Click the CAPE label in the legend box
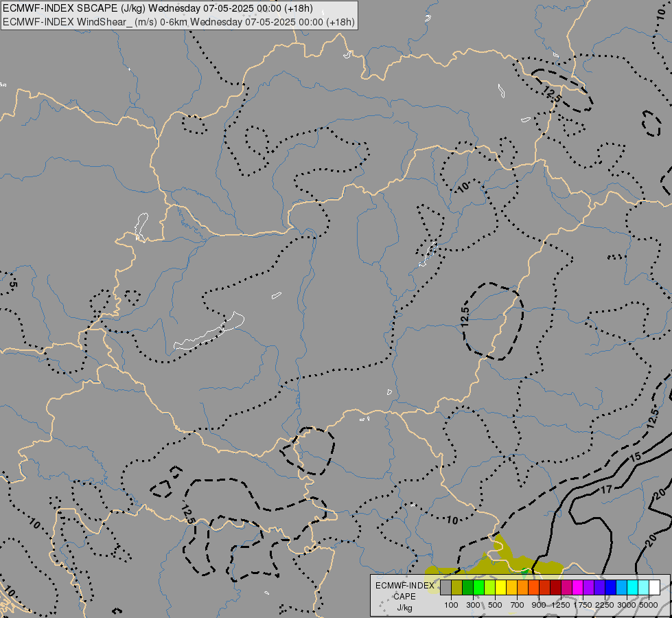This screenshot has height=618, width=672. tap(404, 597)
